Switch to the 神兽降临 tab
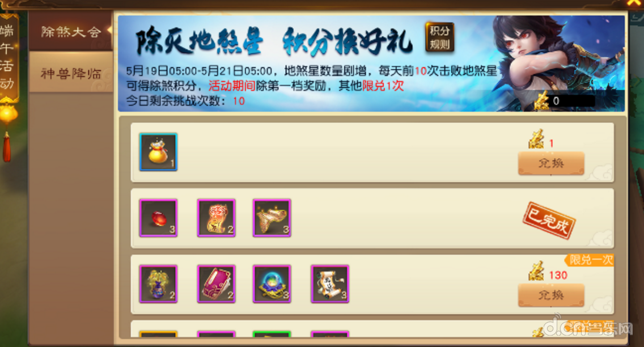Image resolution: width=644 pixels, height=347 pixels. coord(71,74)
